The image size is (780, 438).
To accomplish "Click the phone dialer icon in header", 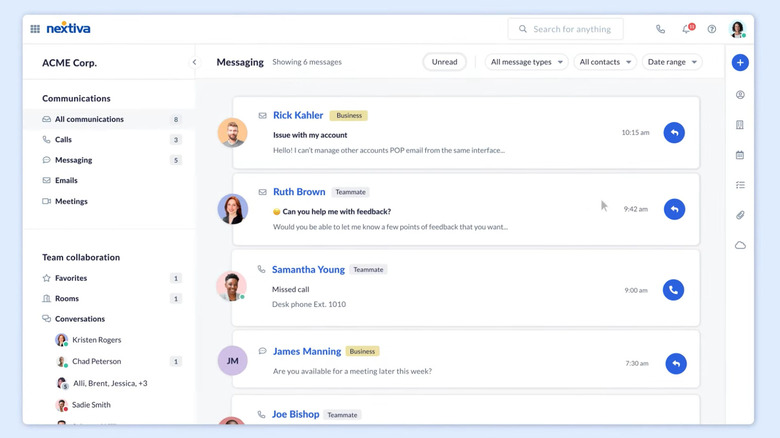I will click(660, 29).
